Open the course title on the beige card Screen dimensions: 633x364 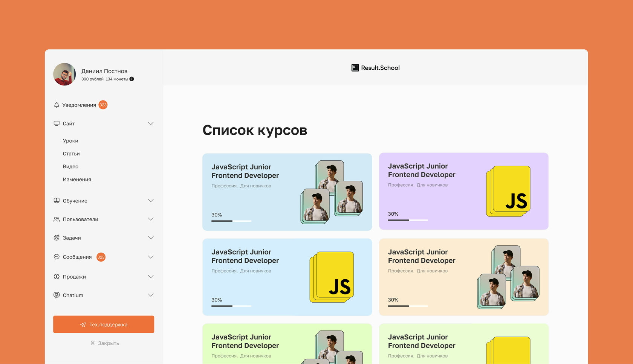(x=422, y=256)
